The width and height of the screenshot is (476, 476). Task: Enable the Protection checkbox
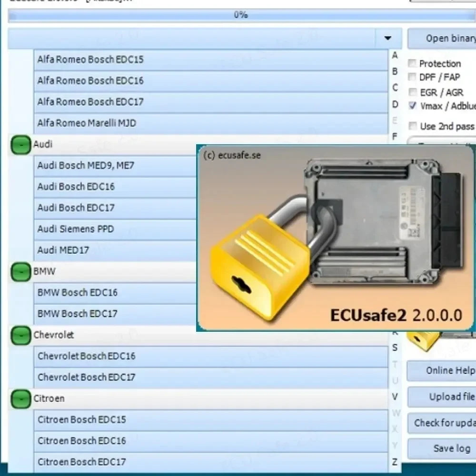412,64
